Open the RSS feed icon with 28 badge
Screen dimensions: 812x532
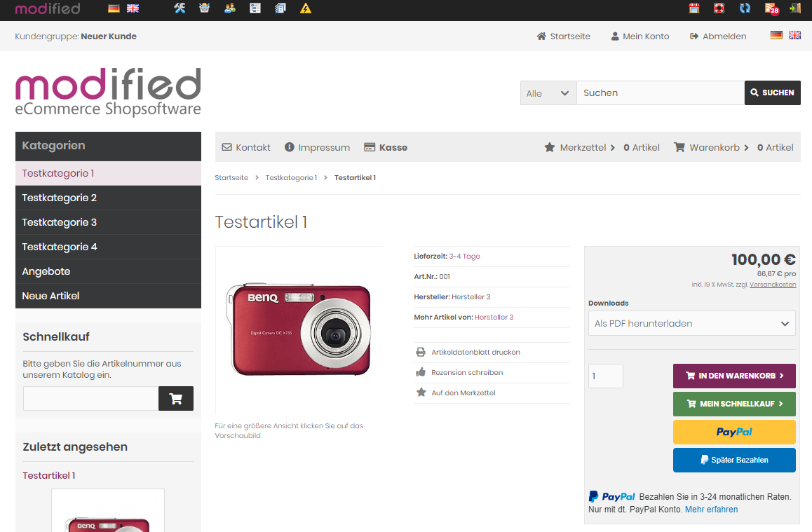pos(771,8)
